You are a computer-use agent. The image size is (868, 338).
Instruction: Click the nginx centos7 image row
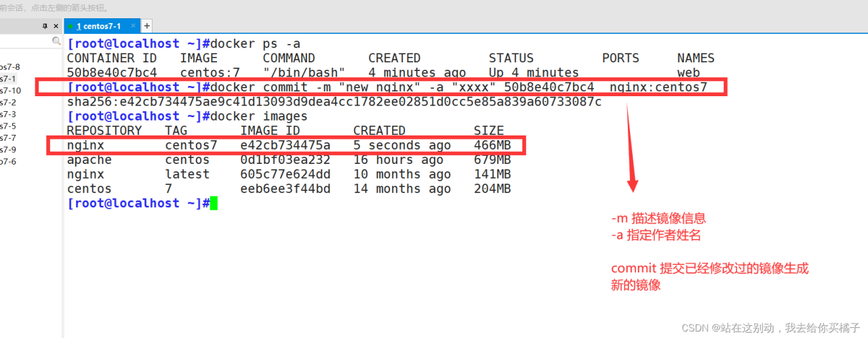285,145
